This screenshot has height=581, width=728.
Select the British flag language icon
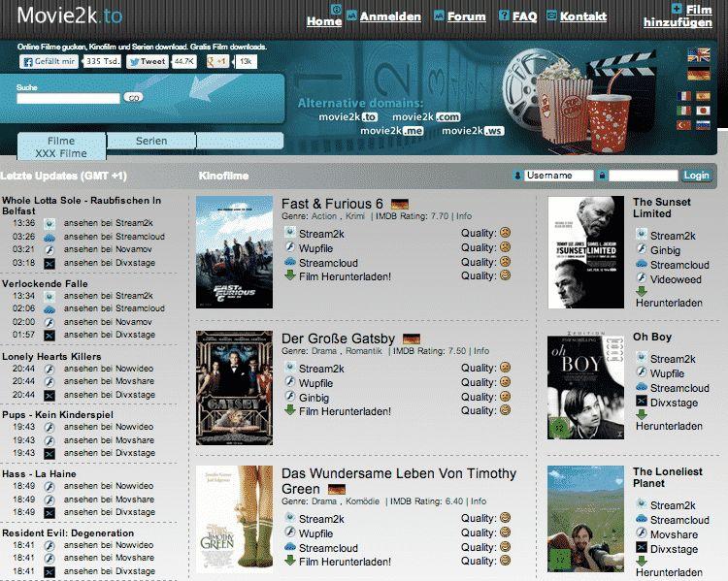tap(698, 56)
